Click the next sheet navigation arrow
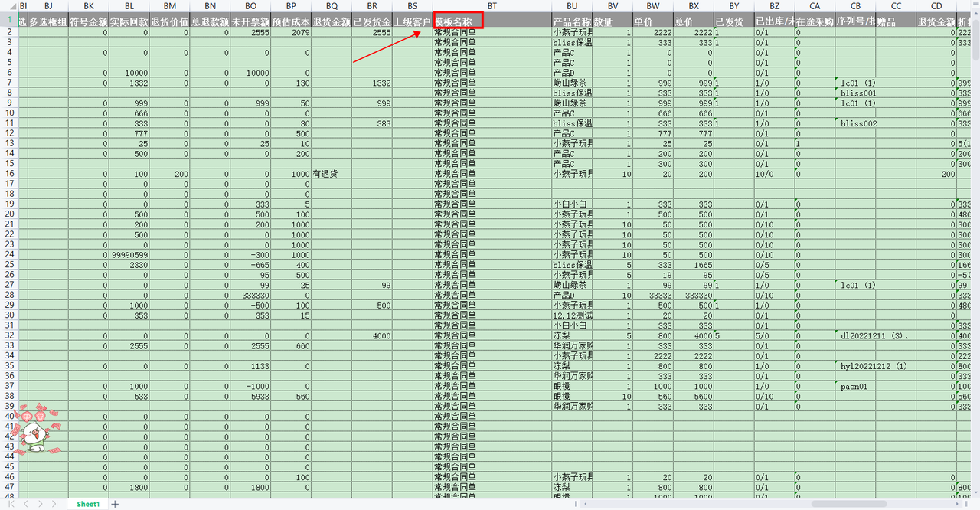980x510 pixels. click(x=40, y=504)
